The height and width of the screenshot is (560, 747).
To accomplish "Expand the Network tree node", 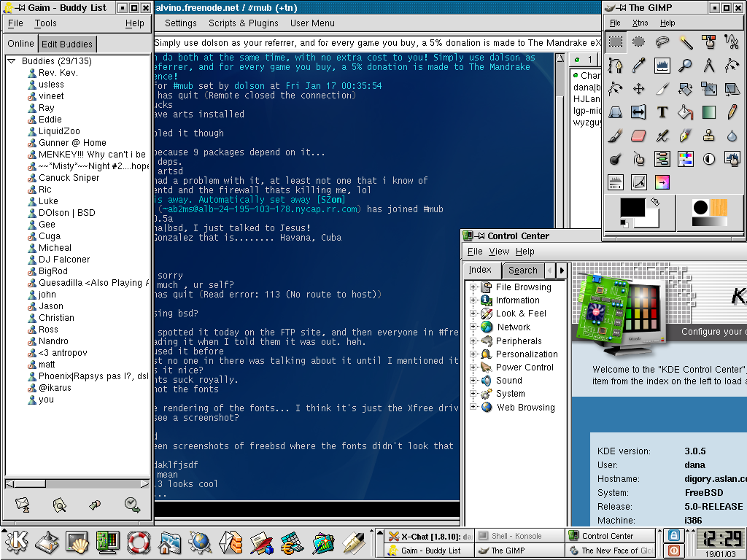I will (473, 327).
